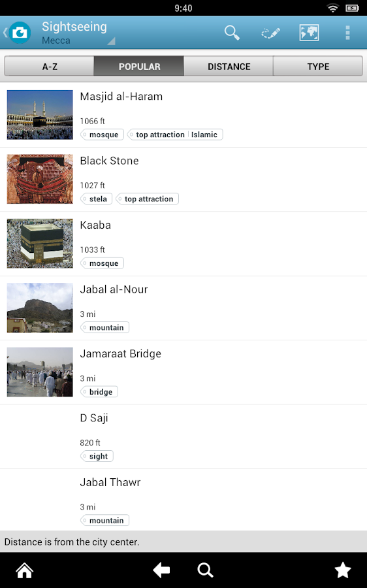Open the Masjid al-Haram entry
Screen dimensions: 367x588
coord(183,115)
